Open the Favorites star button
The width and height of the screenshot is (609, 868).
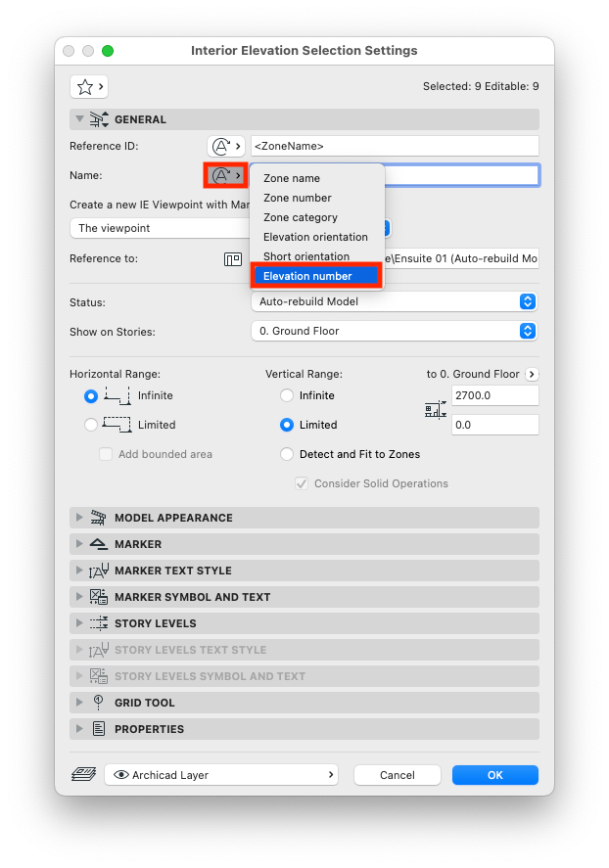pyautogui.click(x=89, y=87)
